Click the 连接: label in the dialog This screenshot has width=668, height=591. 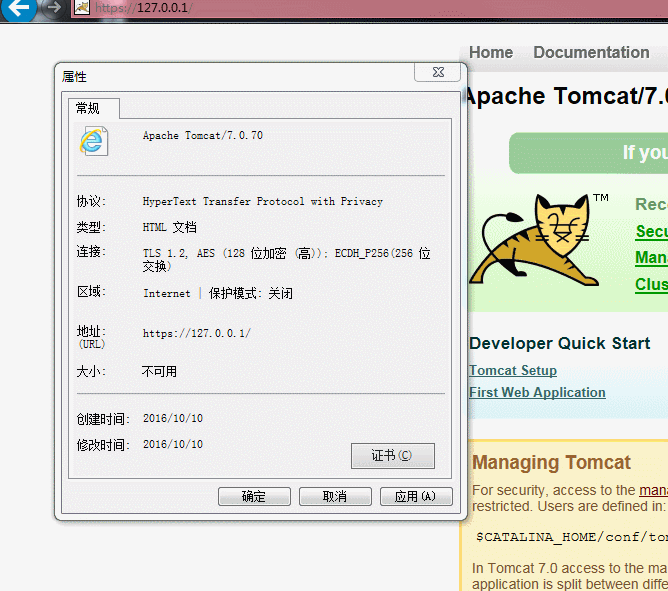point(91,251)
